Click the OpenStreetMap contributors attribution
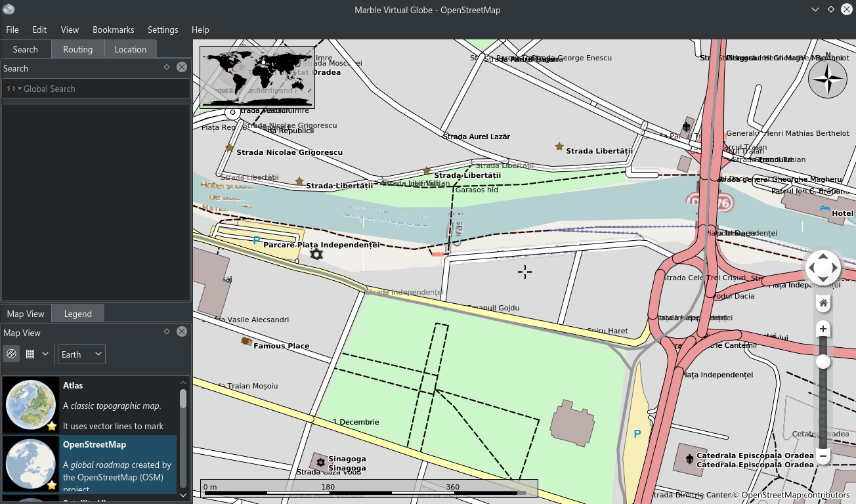 [x=791, y=495]
